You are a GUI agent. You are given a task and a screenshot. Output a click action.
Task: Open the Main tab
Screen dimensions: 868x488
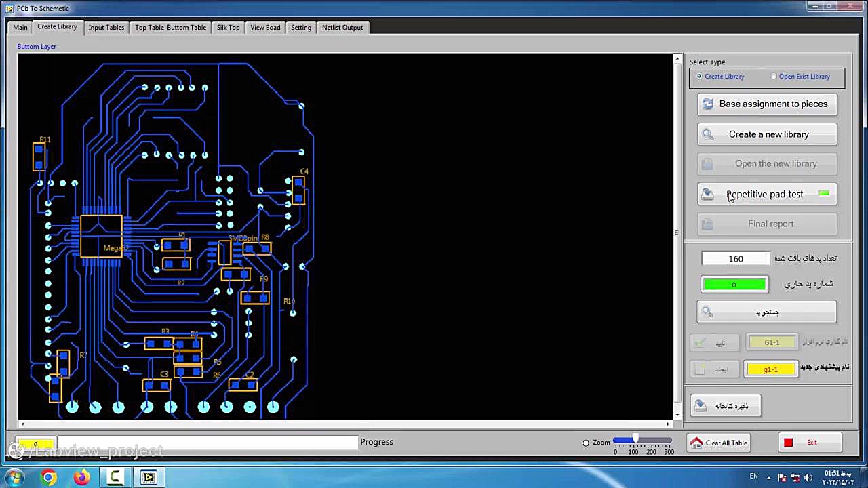tap(20, 28)
